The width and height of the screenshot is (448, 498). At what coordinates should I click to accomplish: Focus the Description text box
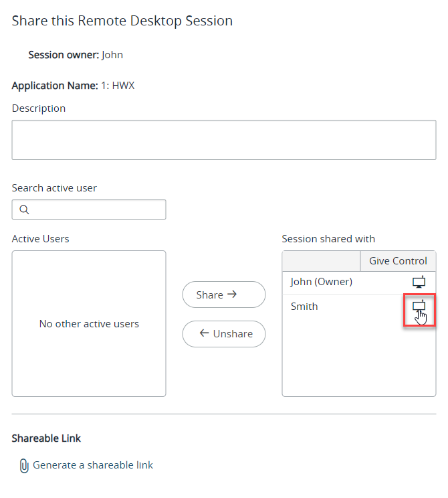pyautogui.click(x=223, y=140)
